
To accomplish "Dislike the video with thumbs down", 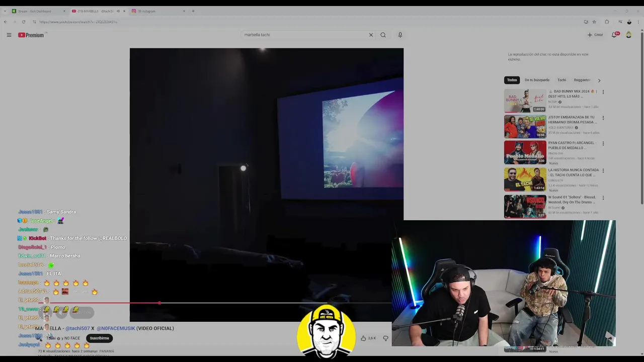I will point(385,338).
